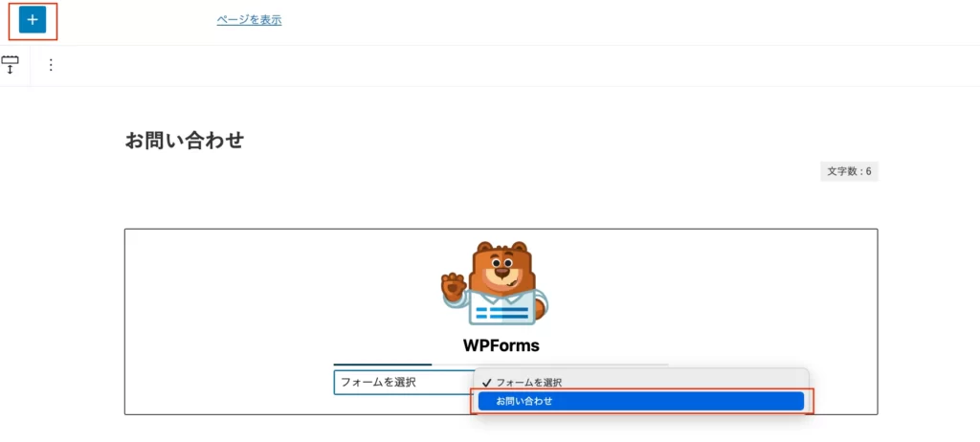Select the block height adjustment tool icon
Image resolution: width=980 pixels, height=442 pixels.
pos(10,65)
